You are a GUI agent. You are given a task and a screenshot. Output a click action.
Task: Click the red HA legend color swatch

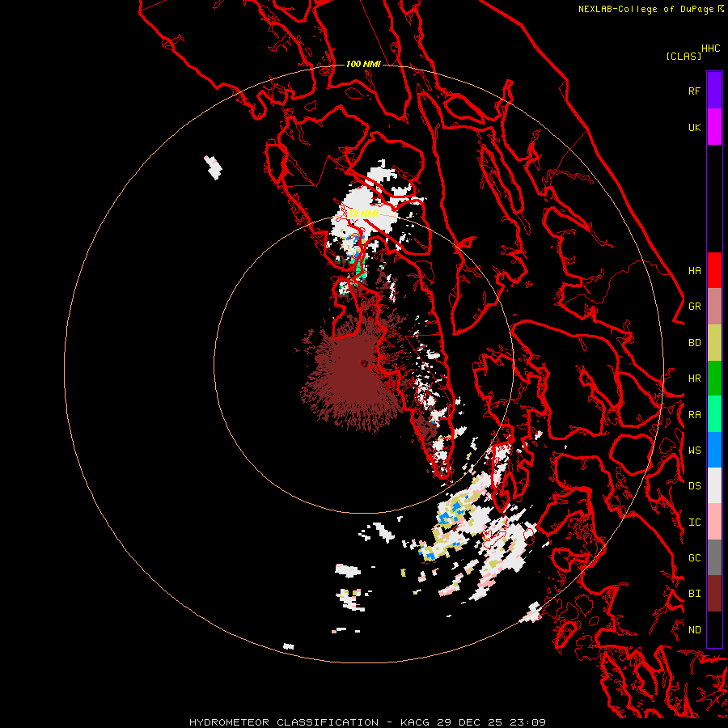pyautogui.click(x=714, y=270)
